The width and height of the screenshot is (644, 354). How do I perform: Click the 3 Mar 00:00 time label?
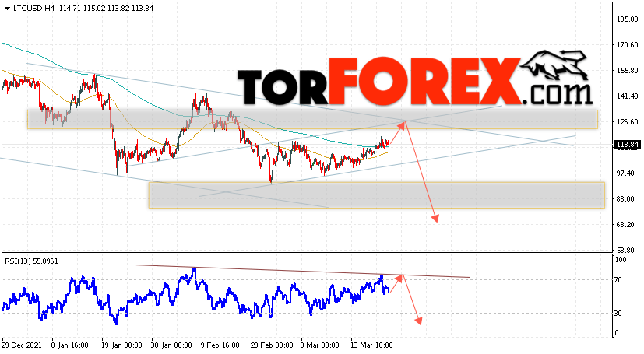(x=320, y=345)
